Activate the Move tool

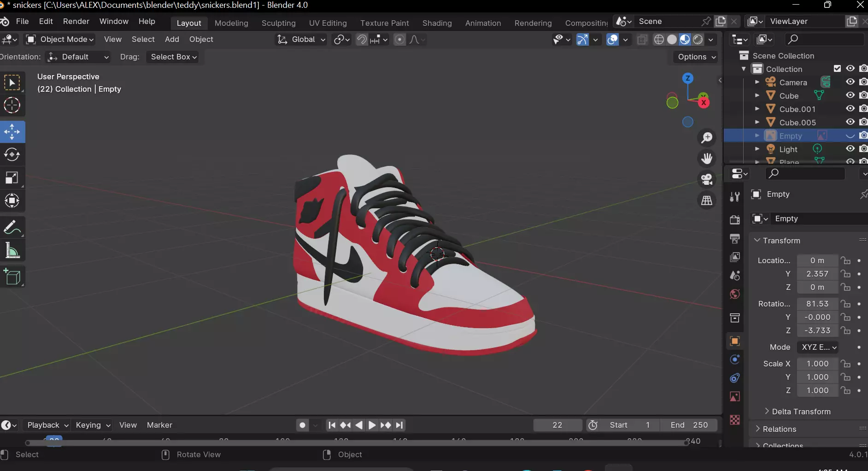pyautogui.click(x=12, y=132)
